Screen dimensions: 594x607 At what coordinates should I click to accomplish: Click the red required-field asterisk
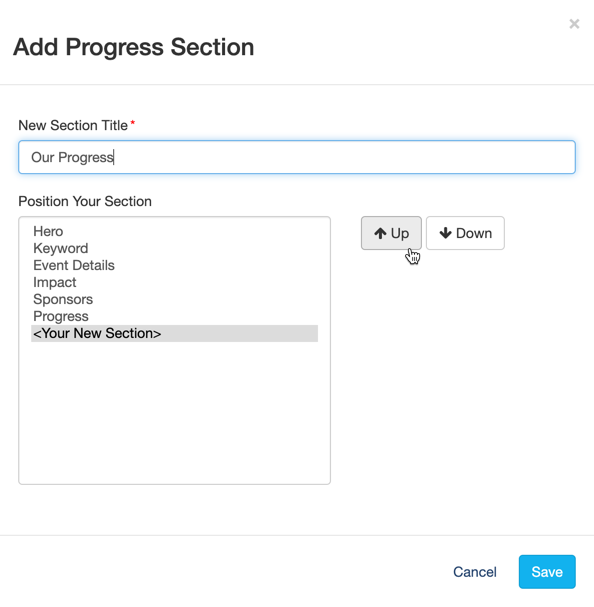[132, 122]
